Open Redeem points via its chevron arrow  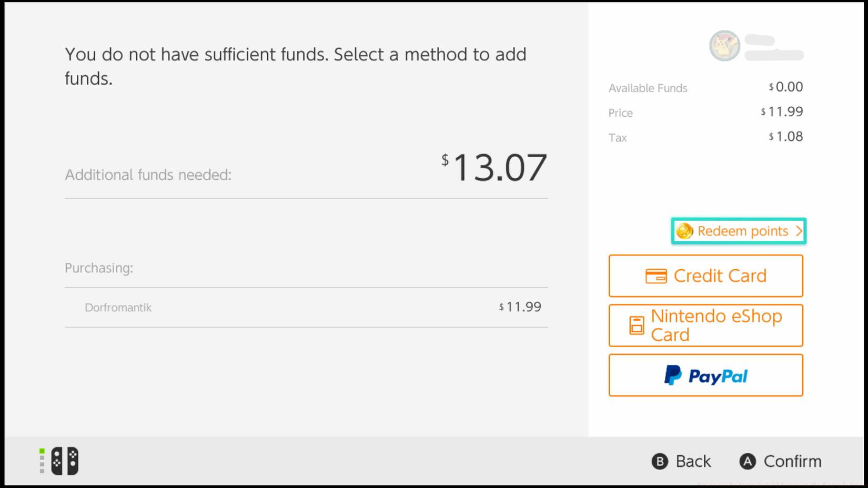[799, 231]
